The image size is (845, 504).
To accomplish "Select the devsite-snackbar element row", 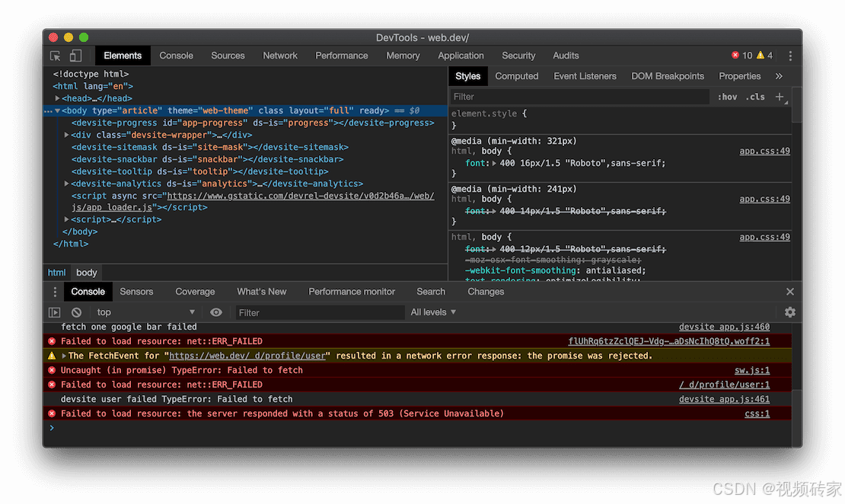I will click(x=208, y=160).
